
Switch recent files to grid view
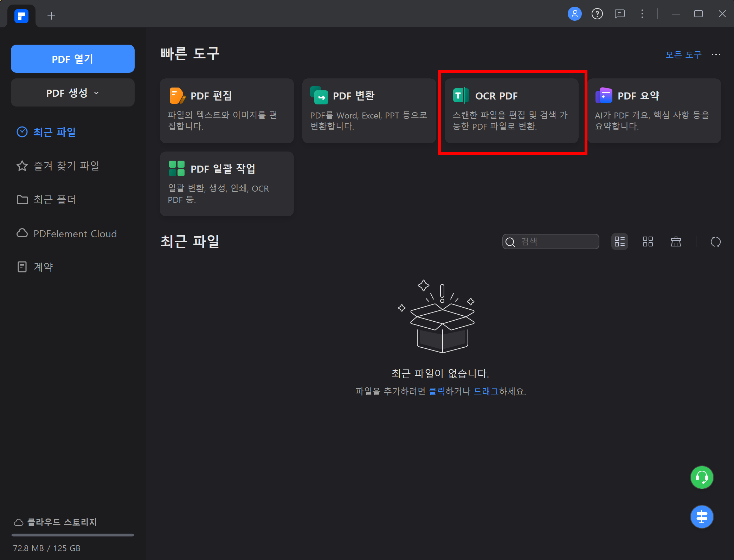[x=648, y=242]
